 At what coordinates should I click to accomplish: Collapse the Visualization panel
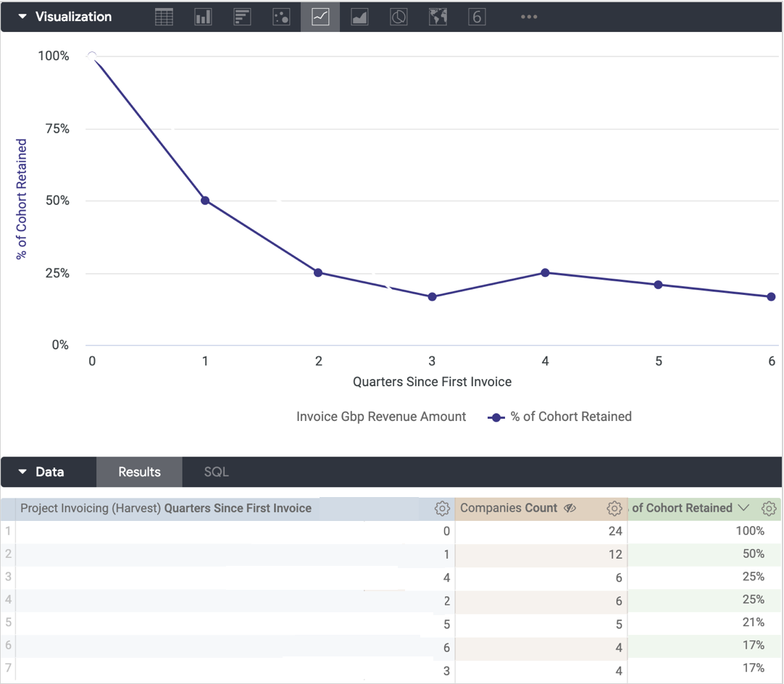coord(22,17)
